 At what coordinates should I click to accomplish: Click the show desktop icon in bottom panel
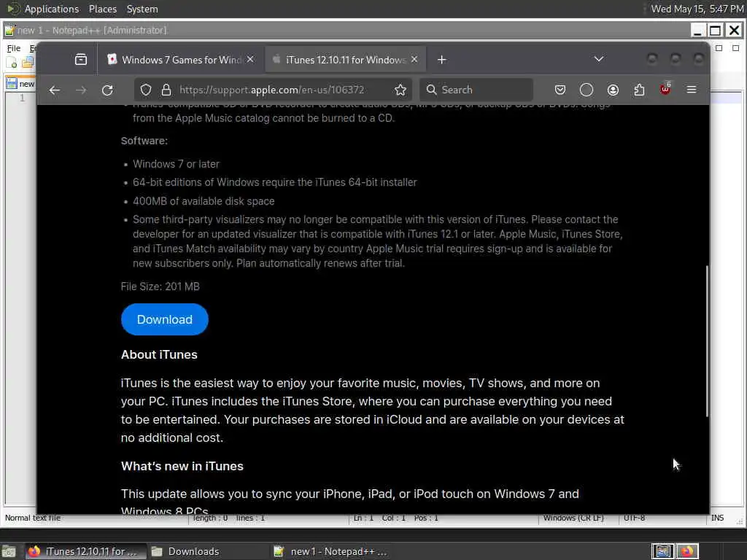pos(9,552)
